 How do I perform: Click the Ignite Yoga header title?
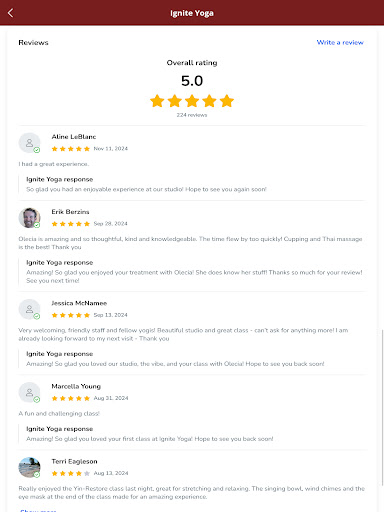[192, 13]
